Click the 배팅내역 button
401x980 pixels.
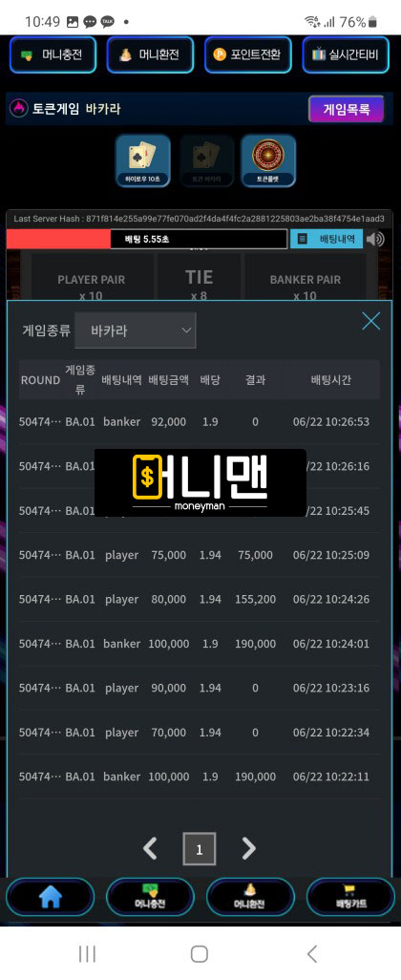[327, 239]
